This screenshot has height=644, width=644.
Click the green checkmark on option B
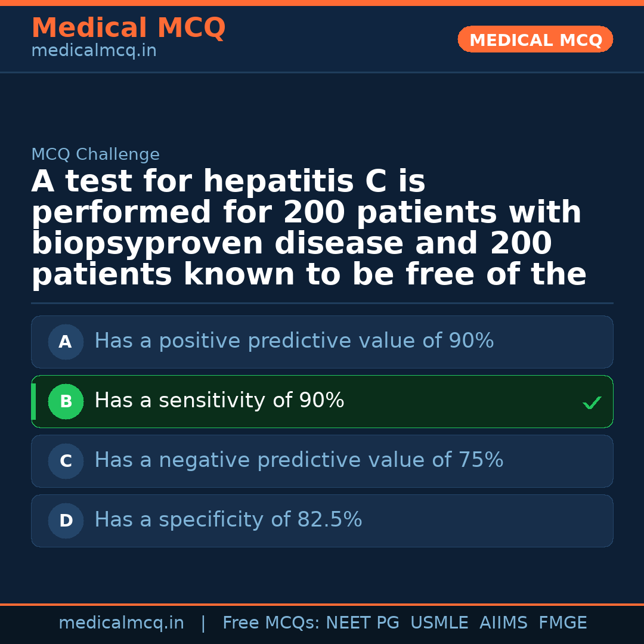tap(592, 403)
